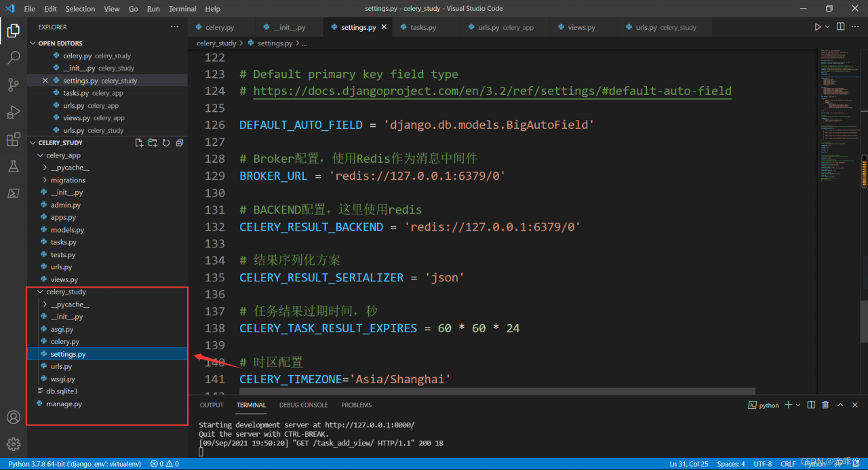This screenshot has width=868, height=470.
Task: Collapse the celery_study folder in explorer
Action: (66, 292)
